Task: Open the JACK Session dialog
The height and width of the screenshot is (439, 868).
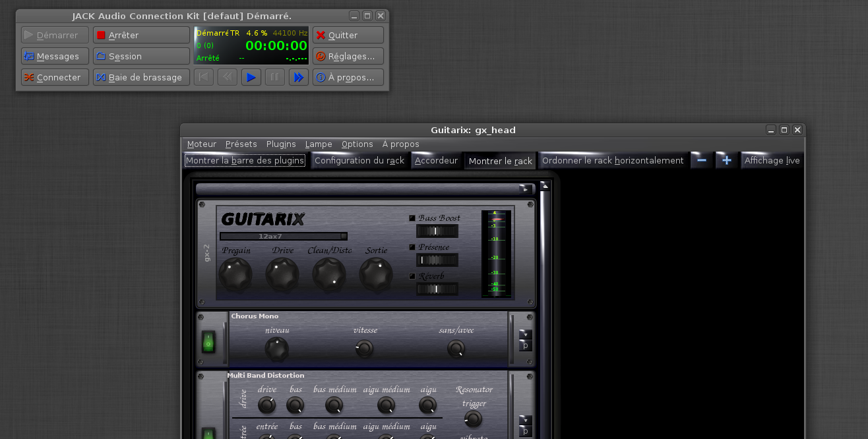Action: [141, 56]
